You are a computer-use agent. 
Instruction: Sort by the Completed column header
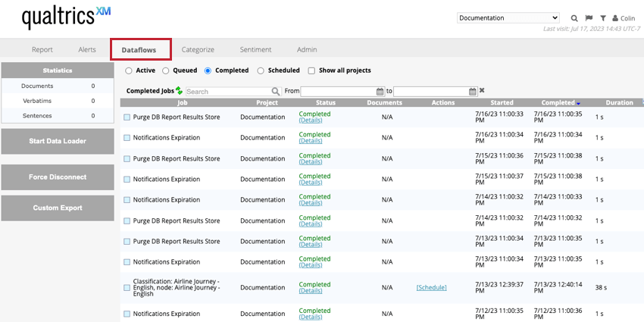point(558,102)
